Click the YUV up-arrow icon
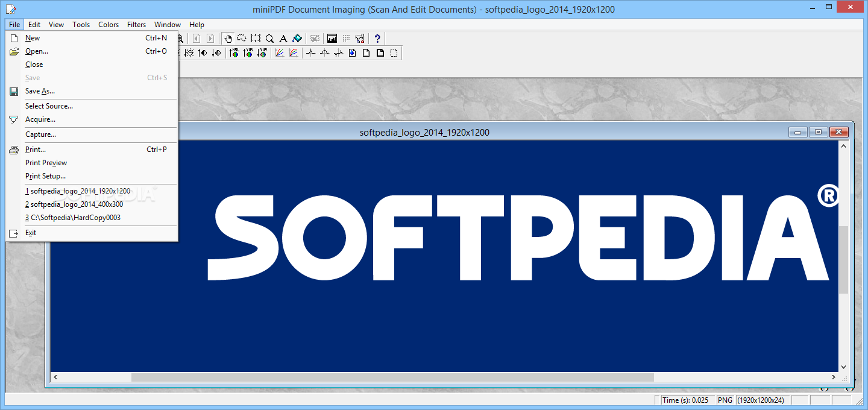The height and width of the screenshot is (410, 868). click(248, 52)
